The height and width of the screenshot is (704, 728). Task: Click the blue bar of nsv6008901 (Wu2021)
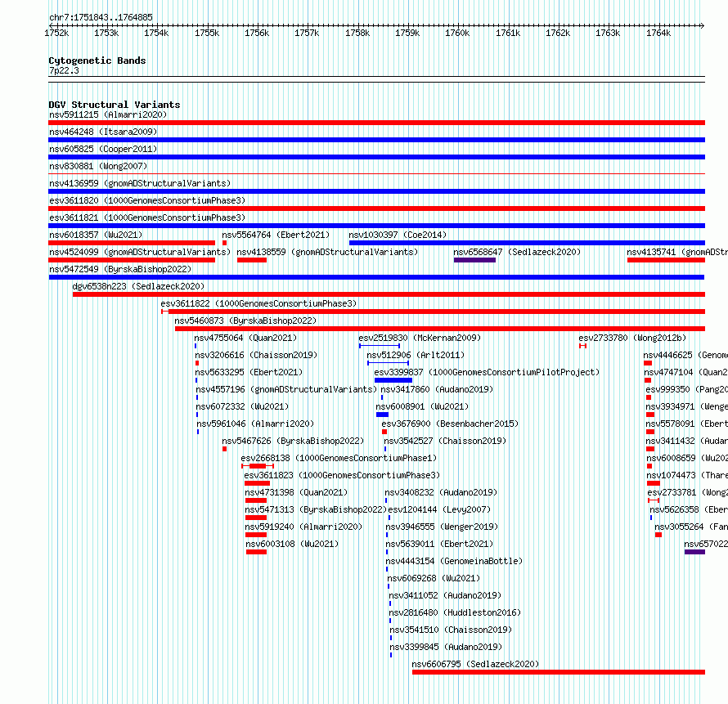tap(382, 415)
